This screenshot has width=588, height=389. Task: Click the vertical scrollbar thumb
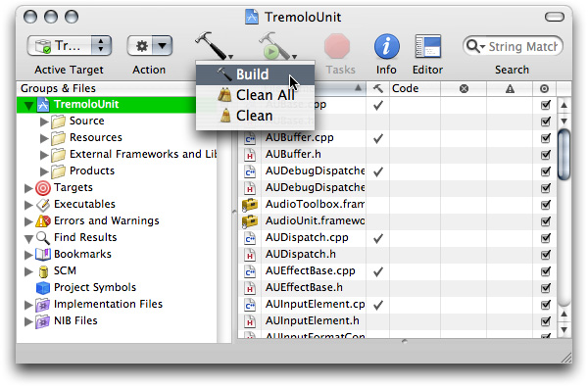pos(564,154)
